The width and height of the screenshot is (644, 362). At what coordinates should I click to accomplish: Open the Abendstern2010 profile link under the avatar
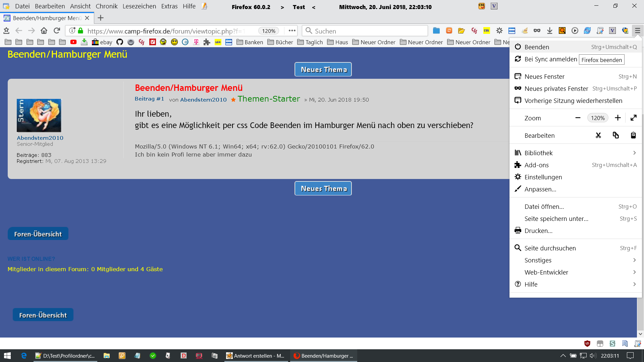(x=40, y=138)
